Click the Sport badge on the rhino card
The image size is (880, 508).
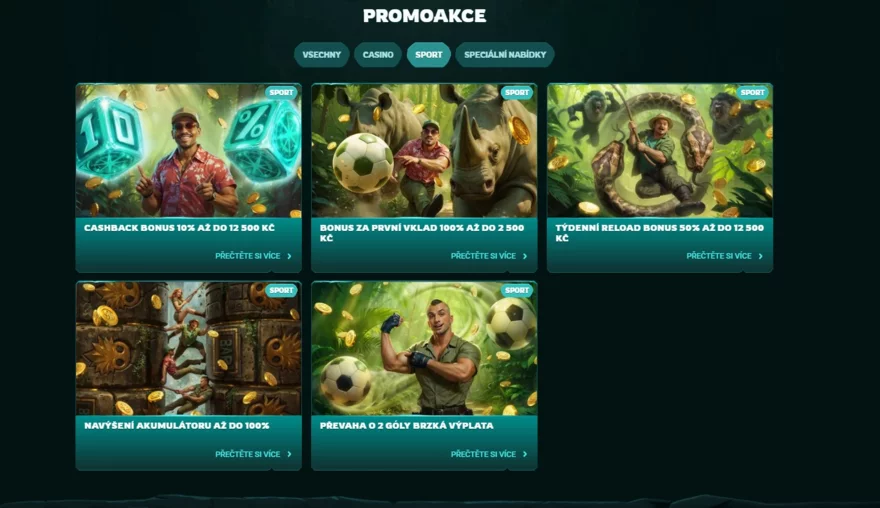pos(517,93)
